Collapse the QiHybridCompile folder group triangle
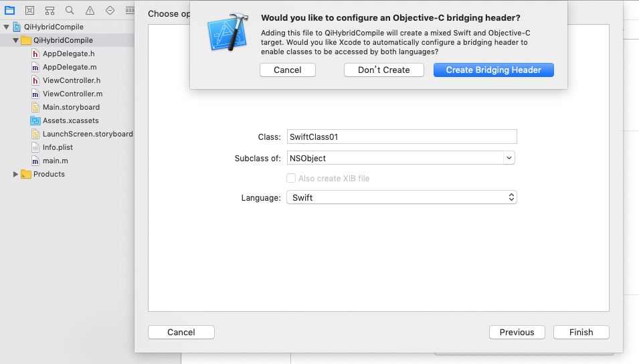 [15, 40]
